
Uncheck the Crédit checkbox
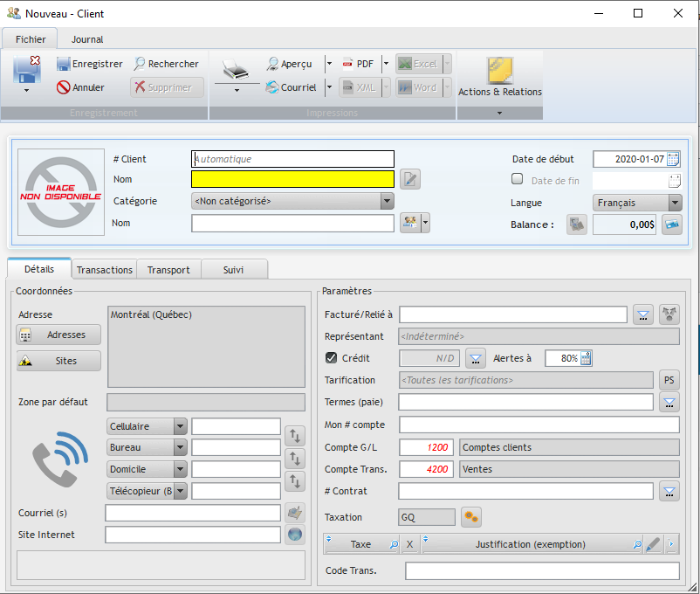pyautogui.click(x=329, y=357)
